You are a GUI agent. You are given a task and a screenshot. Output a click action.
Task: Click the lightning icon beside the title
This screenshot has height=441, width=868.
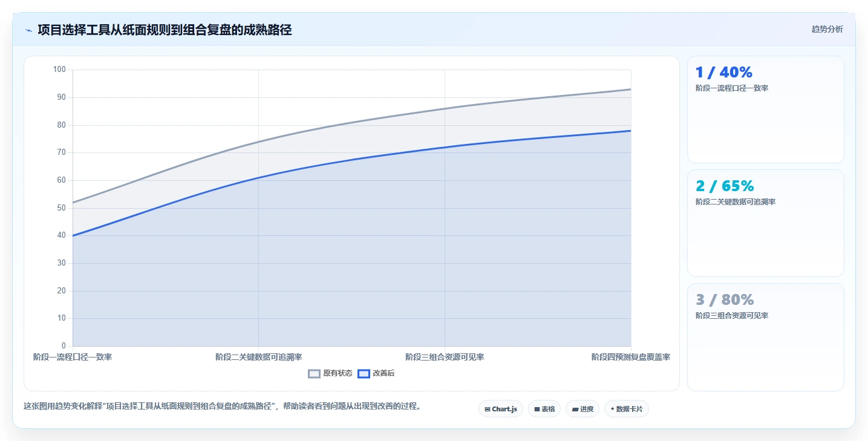[x=28, y=30]
